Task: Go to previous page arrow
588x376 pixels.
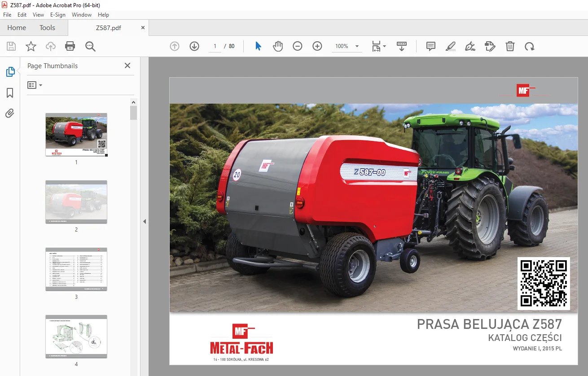Action: tap(175, 46)
